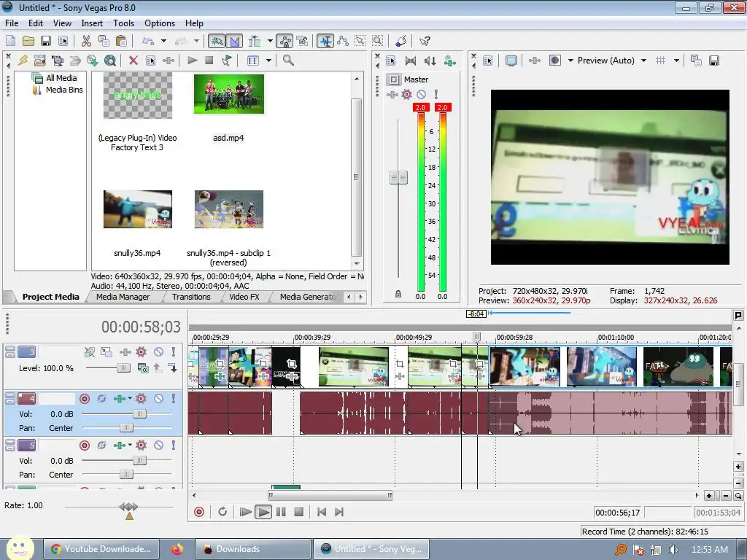Click track 4 Vol slider handle
This screenshot has height=560, width=747.
pyautogui.click(x=139, y=414)
